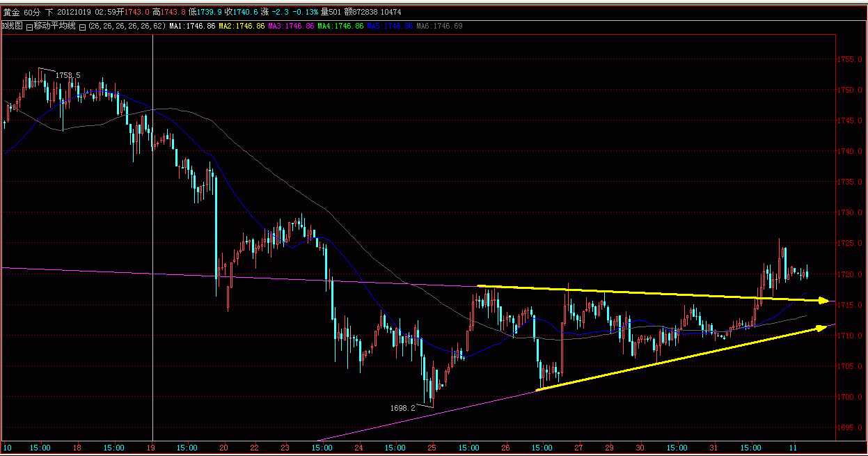The height and width of the screenshot is (456, 868).
Task: Click the low price 1739.9
Action: (209, 12)
